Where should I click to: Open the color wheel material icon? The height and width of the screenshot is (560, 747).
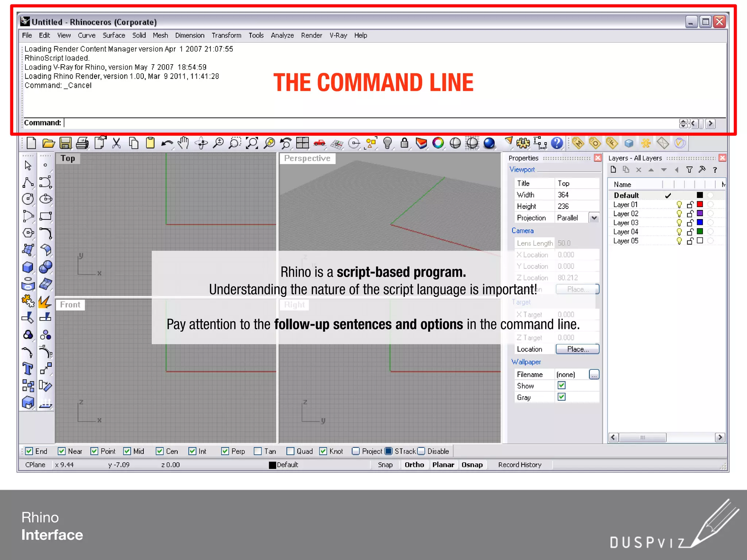[438, 143]
